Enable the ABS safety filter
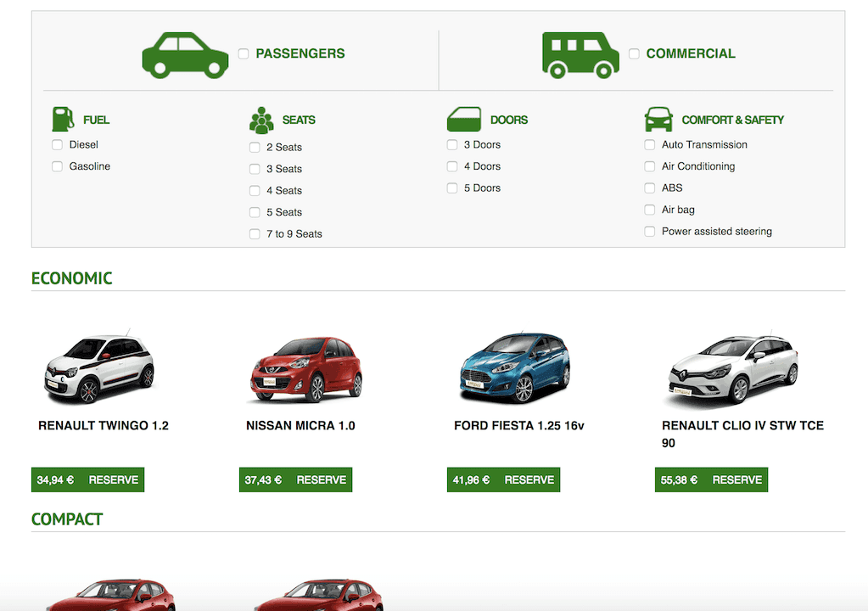 click(649, 188)
